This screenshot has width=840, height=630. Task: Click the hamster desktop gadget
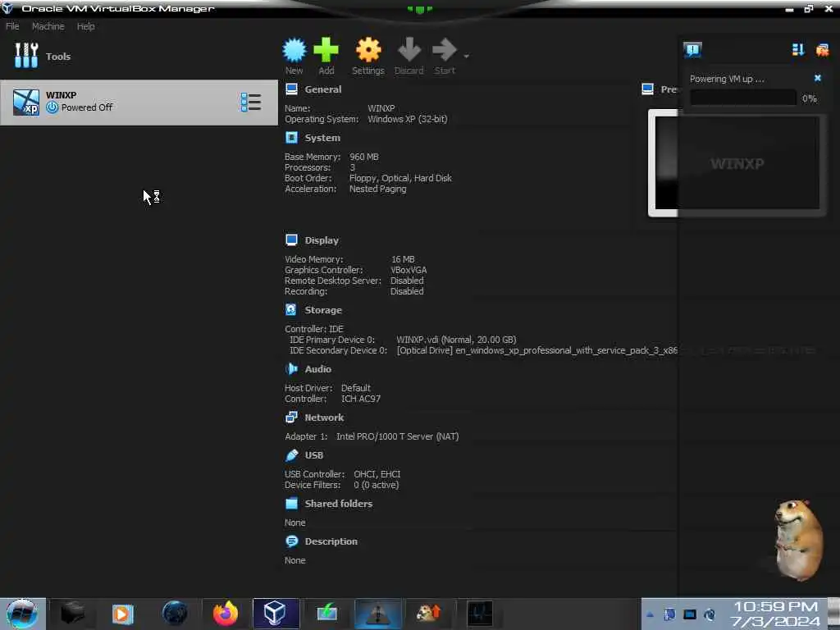[x=798, y=540]
